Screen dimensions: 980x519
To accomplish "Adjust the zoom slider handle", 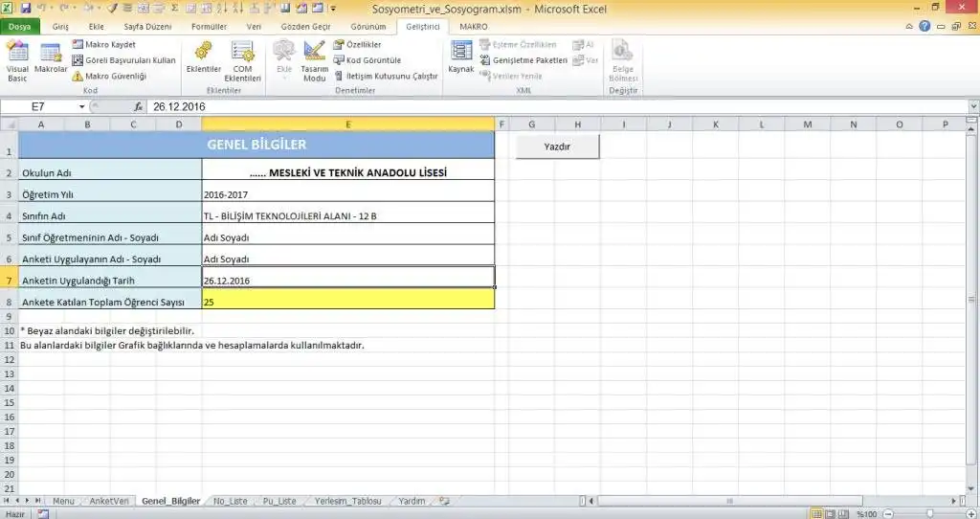I will tap(930, 513).
